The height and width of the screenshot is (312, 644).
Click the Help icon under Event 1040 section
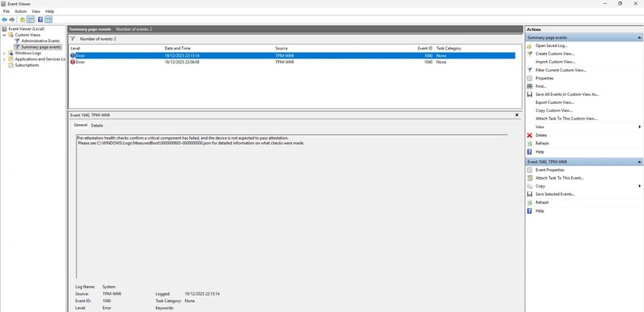529,211
